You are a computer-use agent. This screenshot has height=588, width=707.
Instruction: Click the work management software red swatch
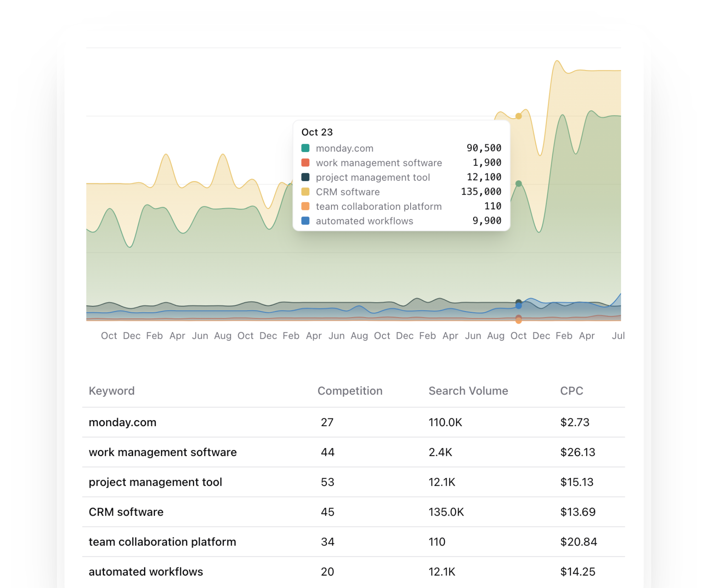305,163
